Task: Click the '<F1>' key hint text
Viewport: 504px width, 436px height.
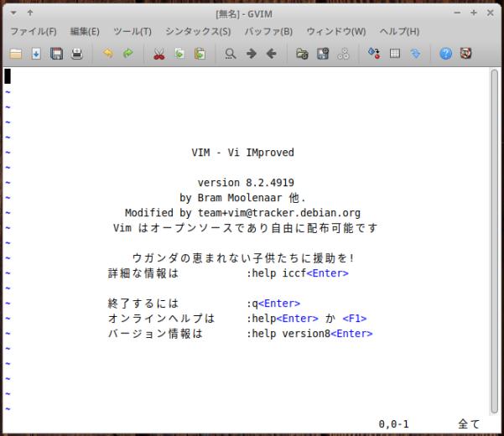Action: [355, 319]
